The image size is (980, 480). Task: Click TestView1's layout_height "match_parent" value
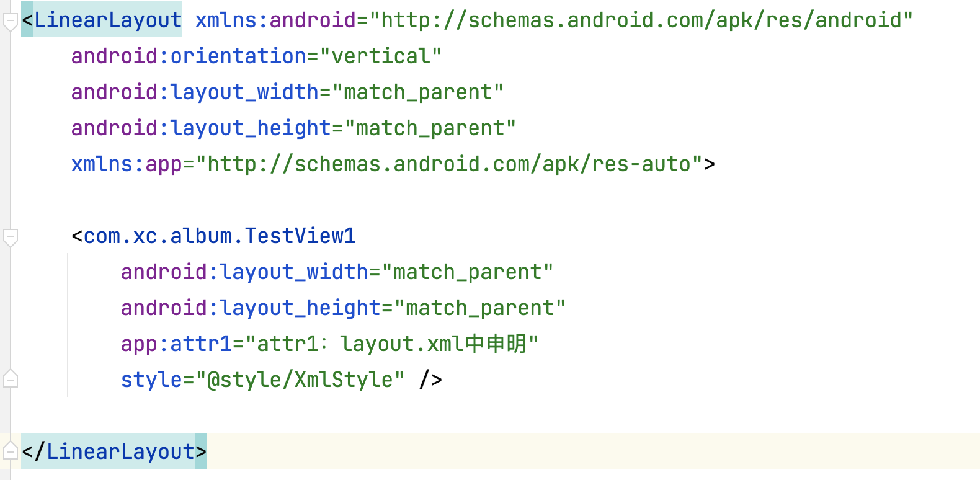click(480, 308)
